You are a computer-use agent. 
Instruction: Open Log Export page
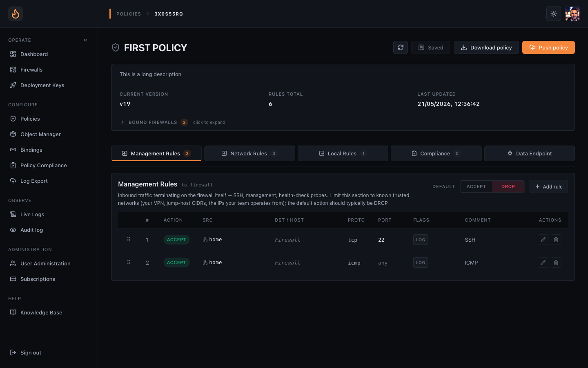click(x=49, y=181)
